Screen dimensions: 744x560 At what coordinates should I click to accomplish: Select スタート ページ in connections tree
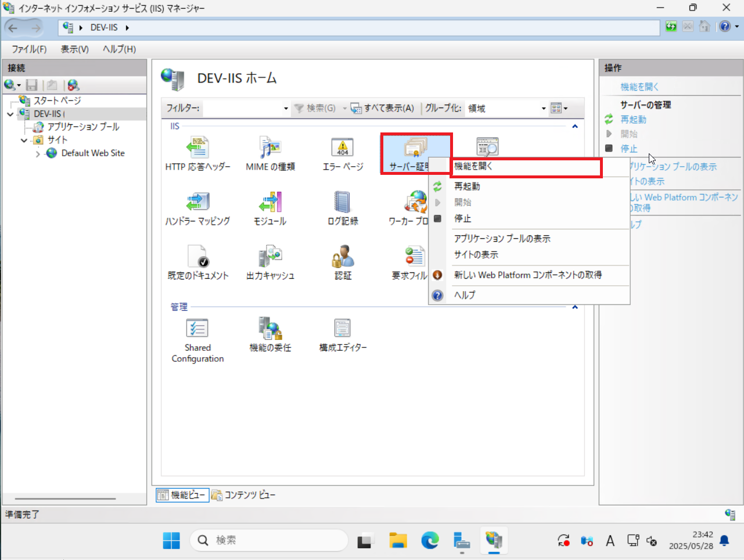click(x=57, y=100)
